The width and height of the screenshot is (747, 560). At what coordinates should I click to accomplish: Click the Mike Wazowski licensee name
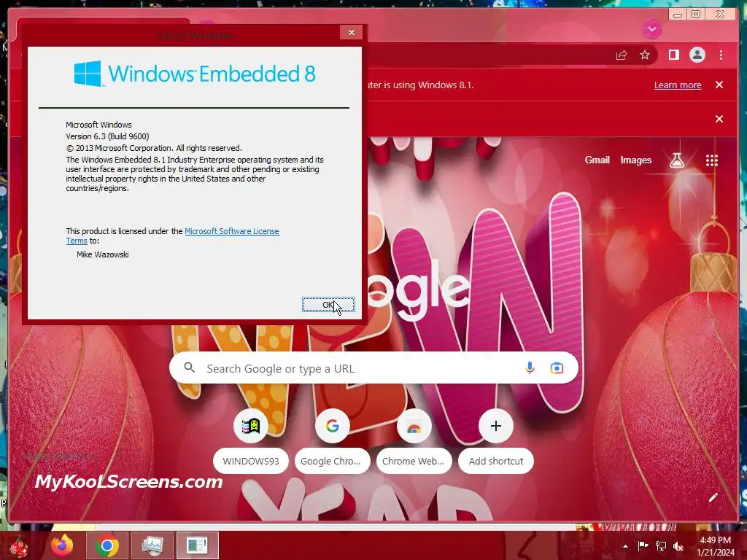coord(102,254)
